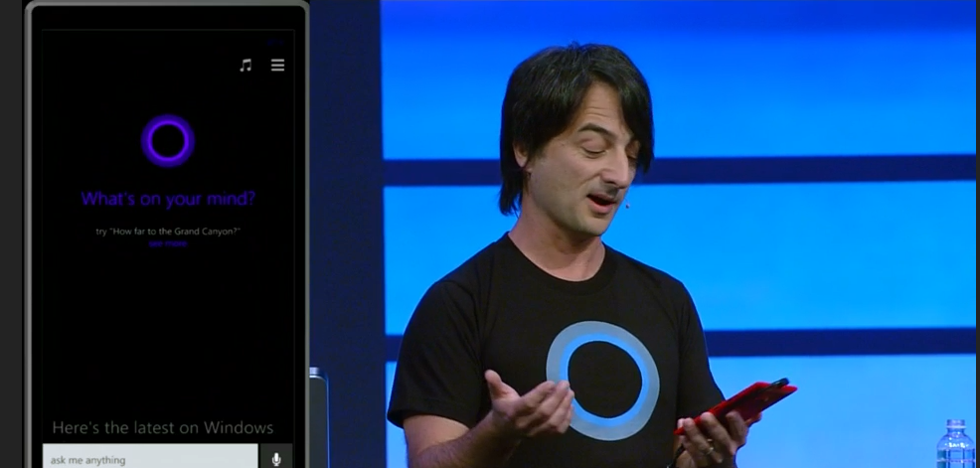
Task: Select "What's on your mind?" heading
Action: click(x=168, y=199)
